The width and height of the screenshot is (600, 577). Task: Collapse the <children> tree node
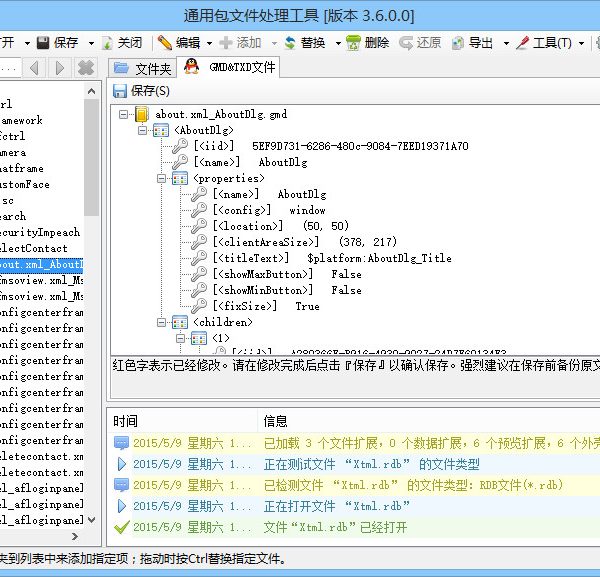[x=161, y=322]
